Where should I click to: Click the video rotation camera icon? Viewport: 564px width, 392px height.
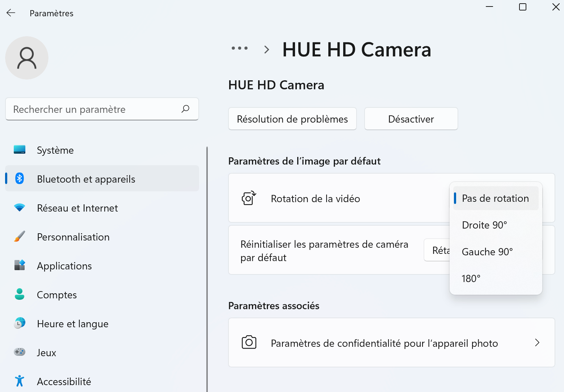[249, 198]
